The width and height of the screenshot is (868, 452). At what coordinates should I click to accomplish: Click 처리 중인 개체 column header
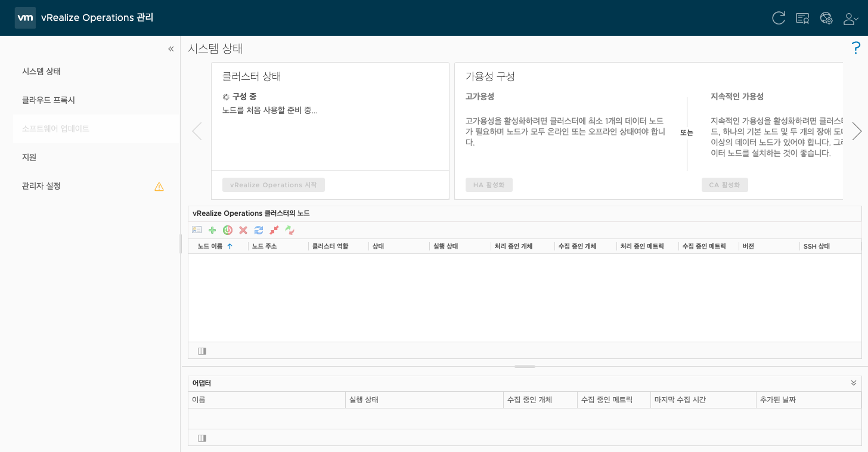tap(522, 246)
